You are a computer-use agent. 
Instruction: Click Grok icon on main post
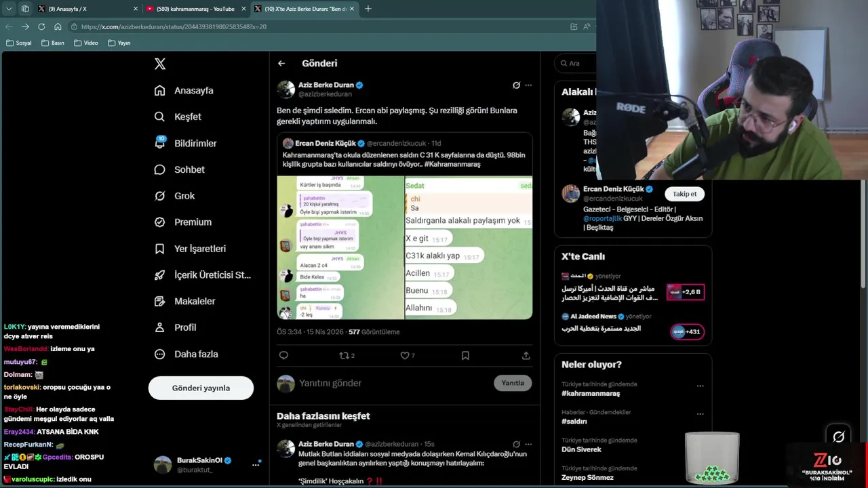coord(516,85)
